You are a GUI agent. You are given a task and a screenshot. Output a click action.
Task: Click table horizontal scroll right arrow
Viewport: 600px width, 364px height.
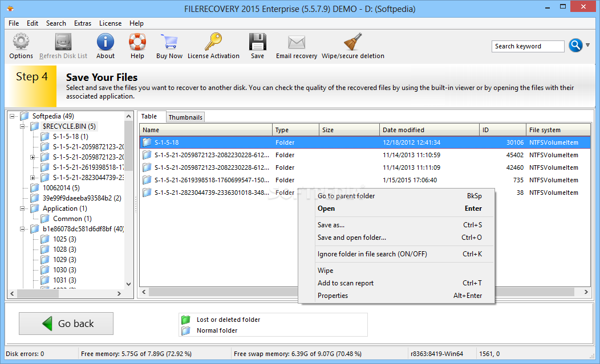(x=586, y=292)
